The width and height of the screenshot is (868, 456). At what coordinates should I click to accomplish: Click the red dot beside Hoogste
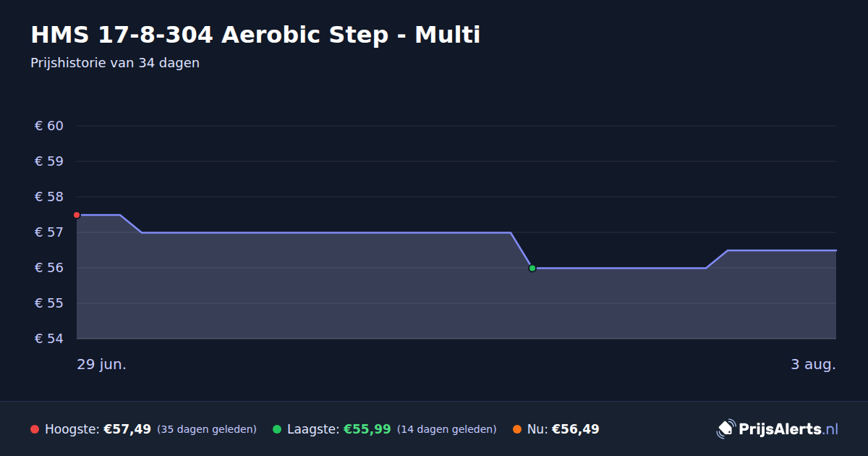[x=35, y=429]
